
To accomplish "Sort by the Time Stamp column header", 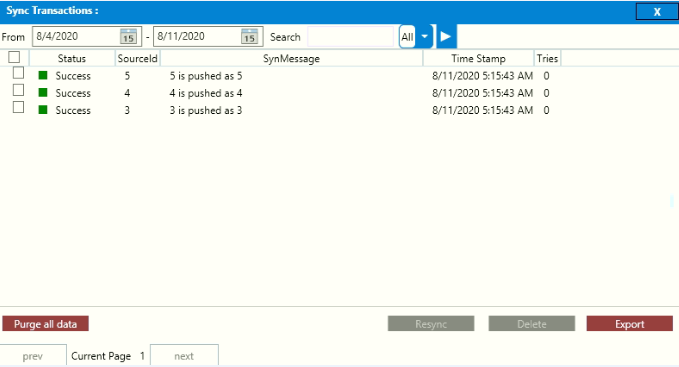I will pos(478,58).
